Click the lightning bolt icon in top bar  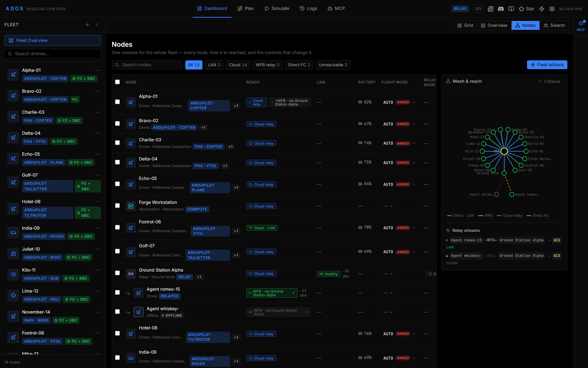(x=542, y=8)
